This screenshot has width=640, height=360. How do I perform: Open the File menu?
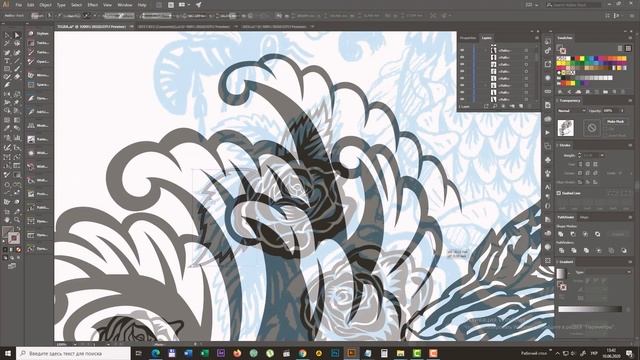[x=19, y=5]
